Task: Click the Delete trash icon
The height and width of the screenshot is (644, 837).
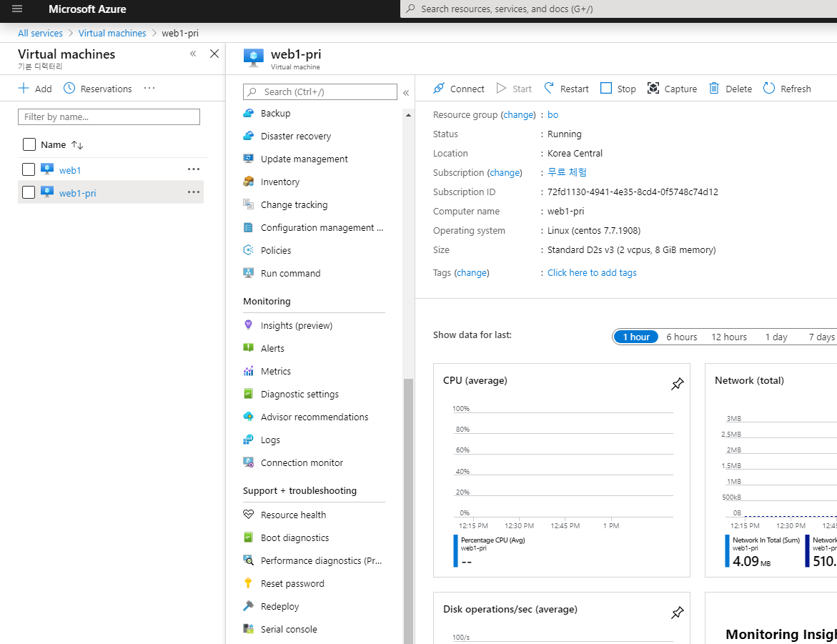Action: pyautogui.click(x=713, y=88)
